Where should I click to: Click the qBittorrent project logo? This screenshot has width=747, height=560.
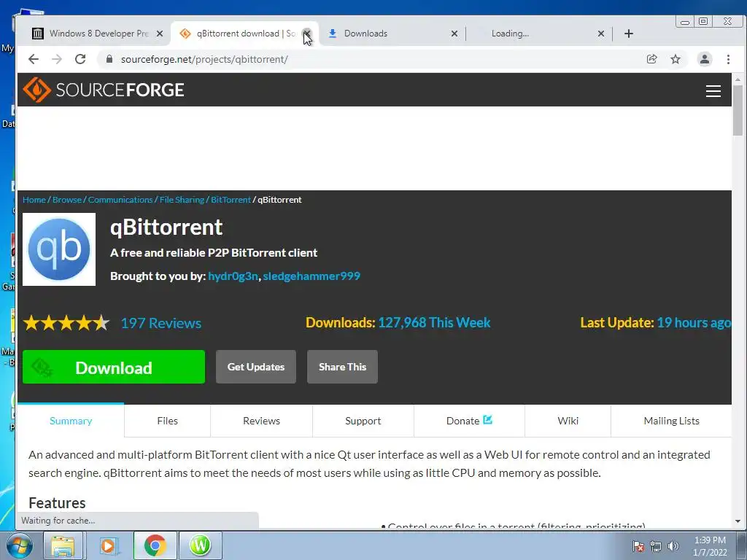[59, 249]
